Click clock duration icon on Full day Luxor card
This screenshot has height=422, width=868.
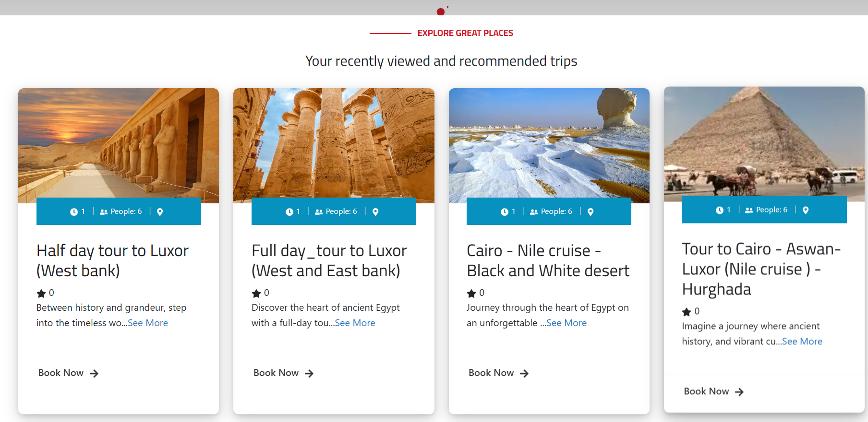click(289, 212)
